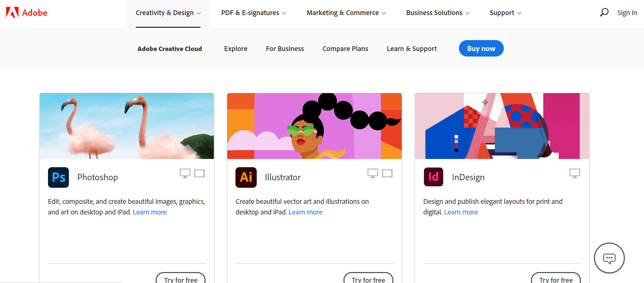Click the Illustrator Ai app icon
644x283 pixels.
tap(246, 177)
